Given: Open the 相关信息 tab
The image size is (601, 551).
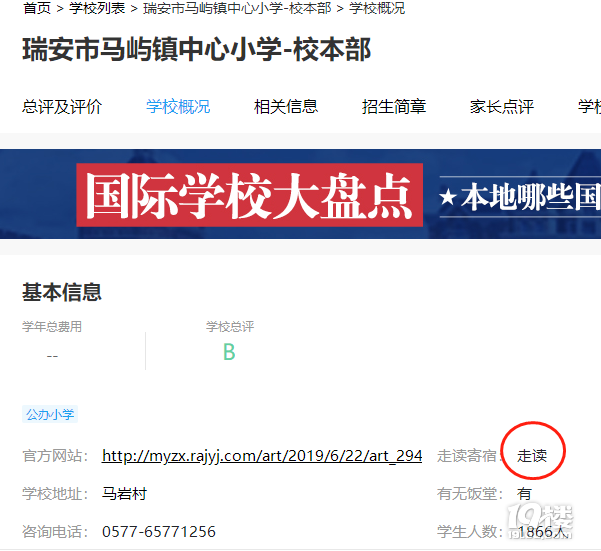Looking at the screenshot, I should tap(286, 107).
